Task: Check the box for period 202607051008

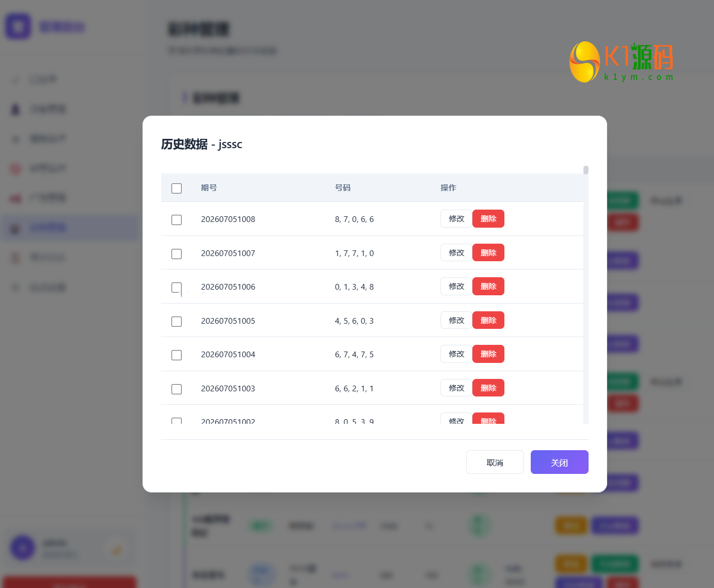Action: click(x=177, y=220)
